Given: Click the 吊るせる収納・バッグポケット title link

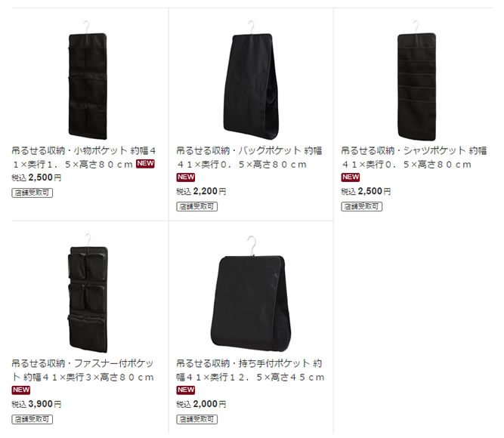Looking at the screenshot, I should pyautogui.click(x=249, y=158).
